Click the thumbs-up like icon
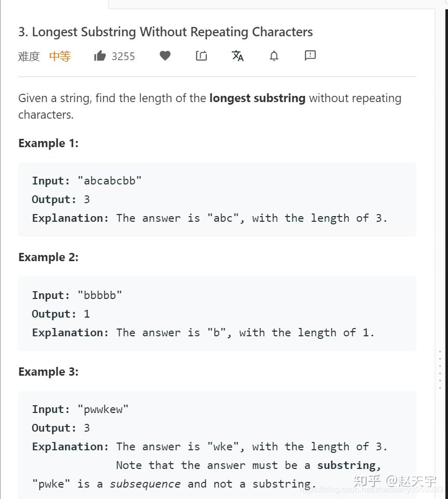This screenshot has height=499, width=448. click(100, 55)
